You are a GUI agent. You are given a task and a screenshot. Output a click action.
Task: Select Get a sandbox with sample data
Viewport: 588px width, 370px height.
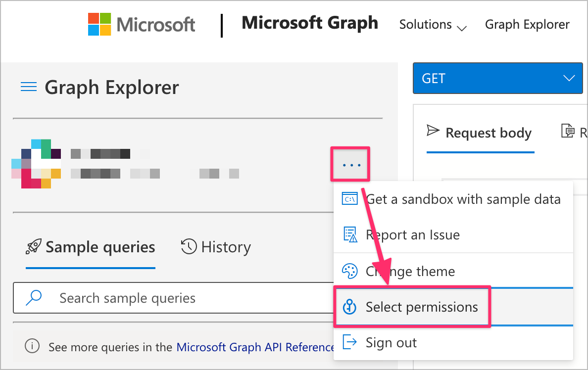(x=463, y=199)
